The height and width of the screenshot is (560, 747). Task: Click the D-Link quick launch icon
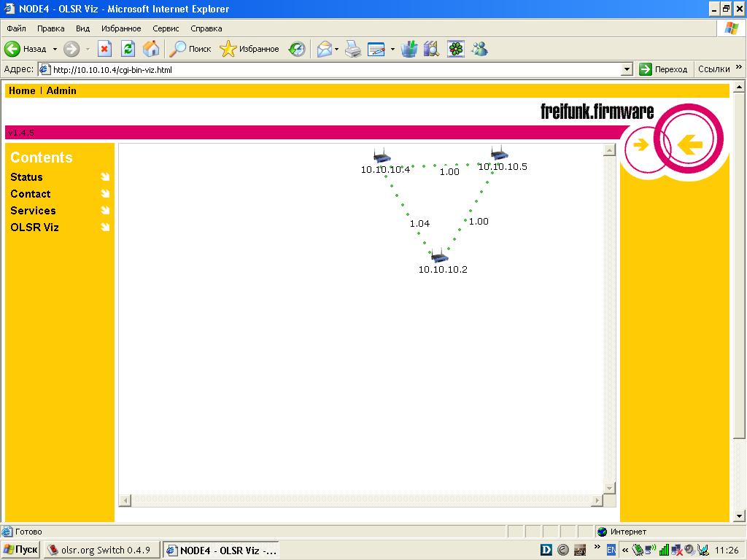546,550
